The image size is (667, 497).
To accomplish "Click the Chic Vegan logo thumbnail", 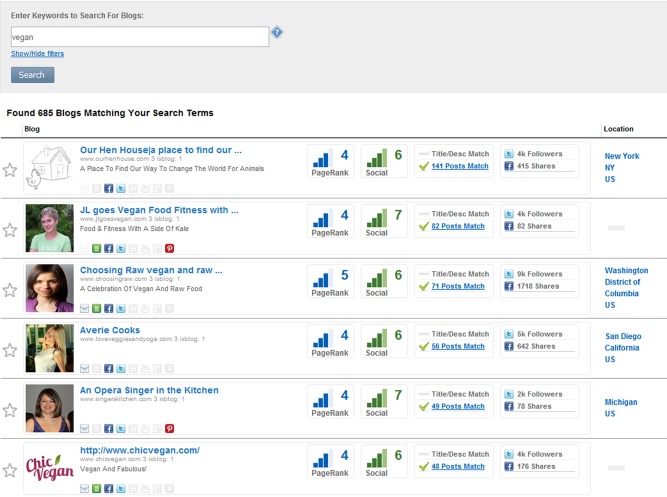I will (x=50, y=468).
